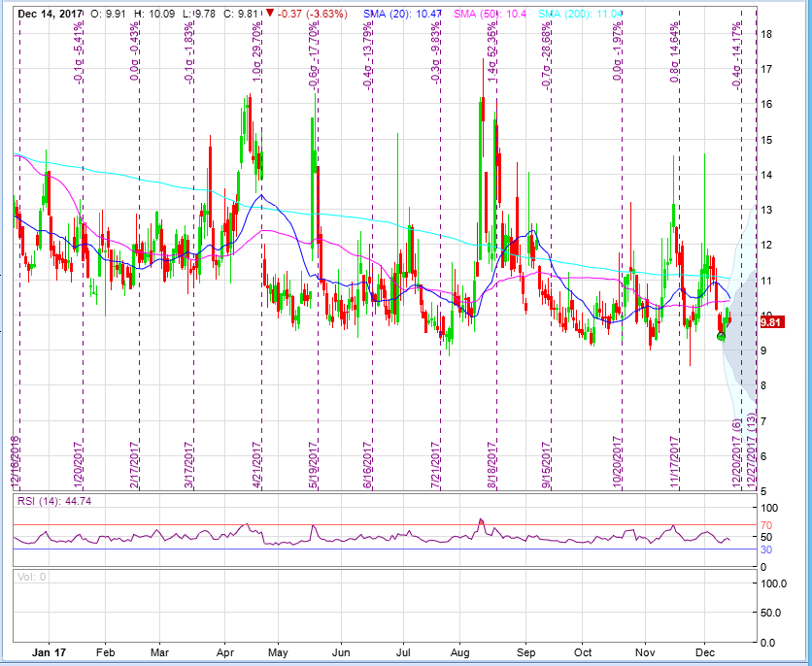Click the 14 price axis label
This screenshot has width=812, height=666.
pyautogui.click(x=766, y=175)
